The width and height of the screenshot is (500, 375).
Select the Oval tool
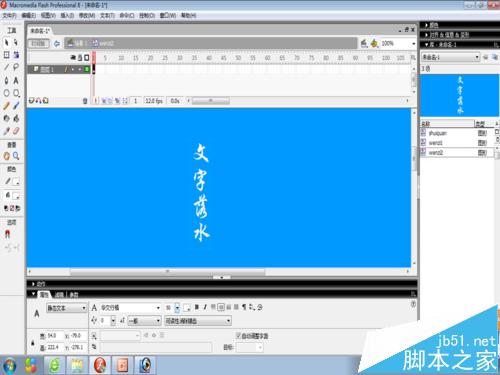(6, 93)
